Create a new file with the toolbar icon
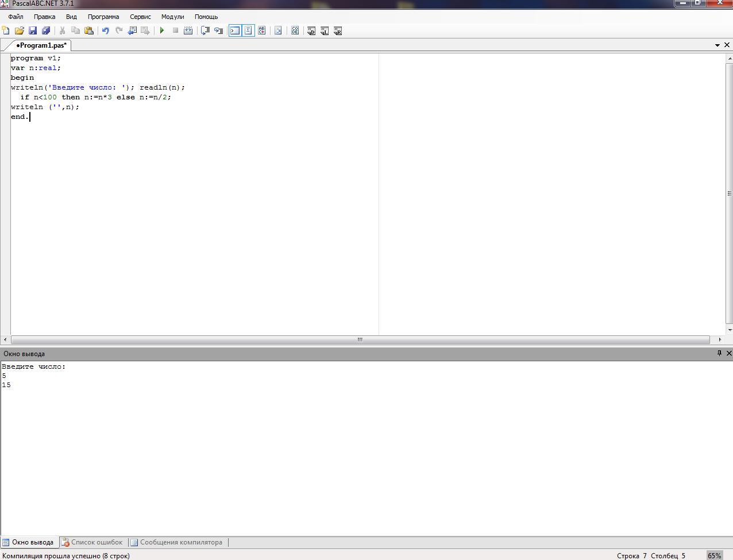The height and width of the screenshot is (560, 733). 6,30
